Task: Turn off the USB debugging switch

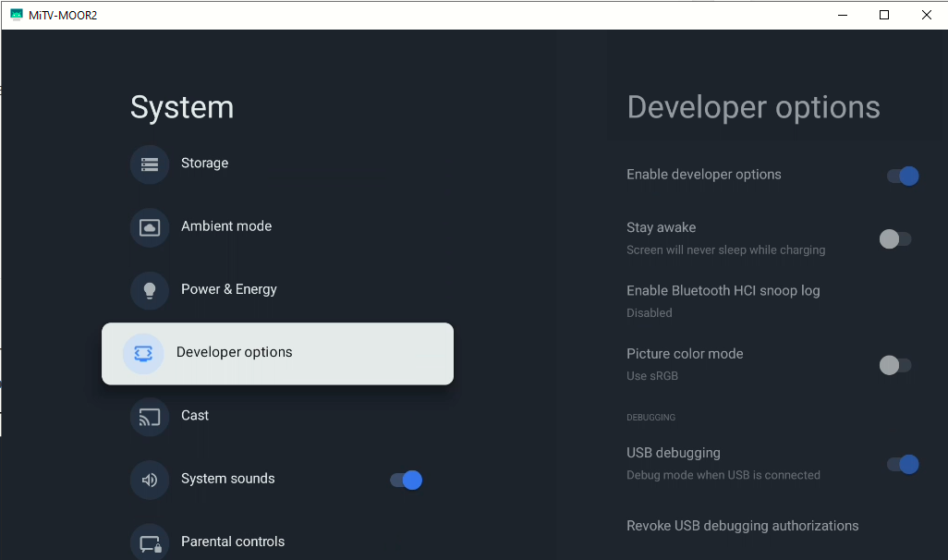Action: coord(903,464)
